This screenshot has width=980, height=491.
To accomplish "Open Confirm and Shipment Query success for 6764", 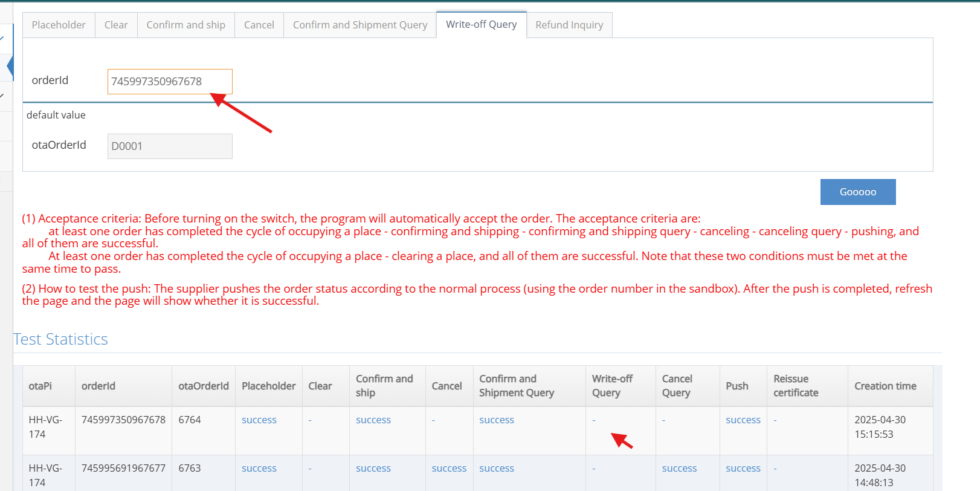I will [496, 420].
